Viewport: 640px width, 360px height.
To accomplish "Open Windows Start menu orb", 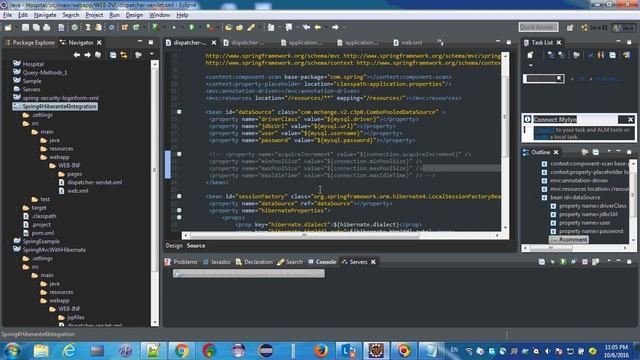I will click(x=12, y=351).
